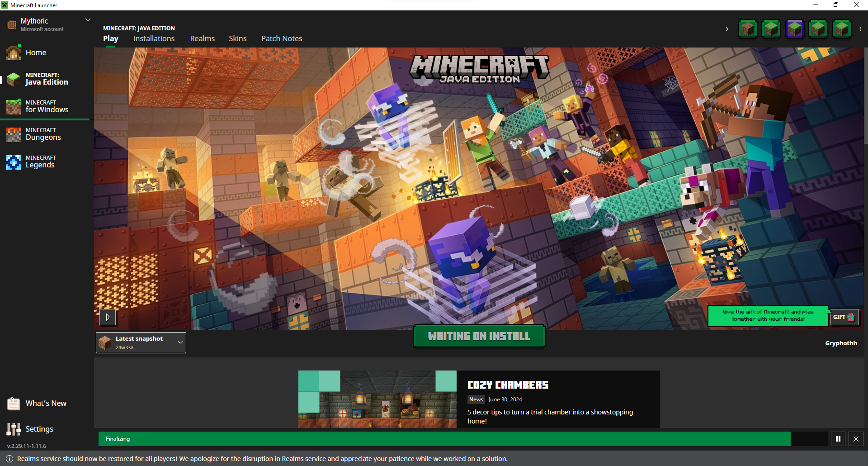868x466 pixels.
Task: Cancel the installation in progress
Action: [x=856, y=439]
